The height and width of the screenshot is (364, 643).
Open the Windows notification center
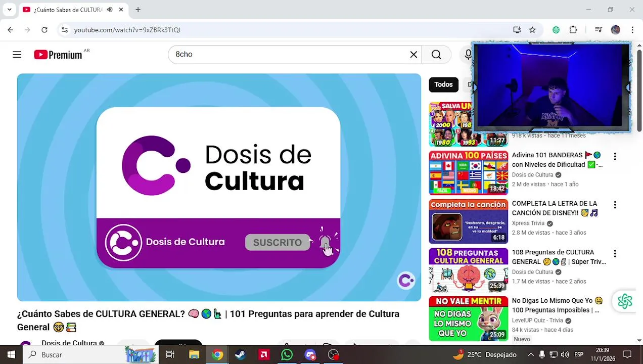click(627, 355)
